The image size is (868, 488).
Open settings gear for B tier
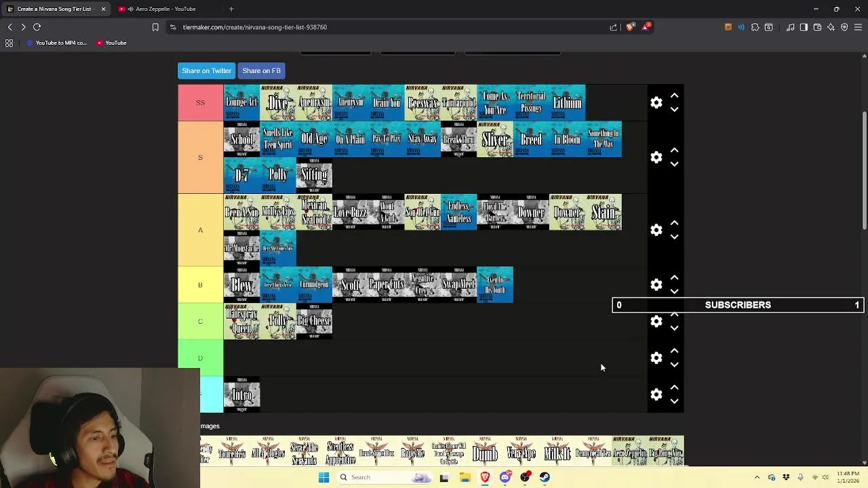tap(656, 285)
